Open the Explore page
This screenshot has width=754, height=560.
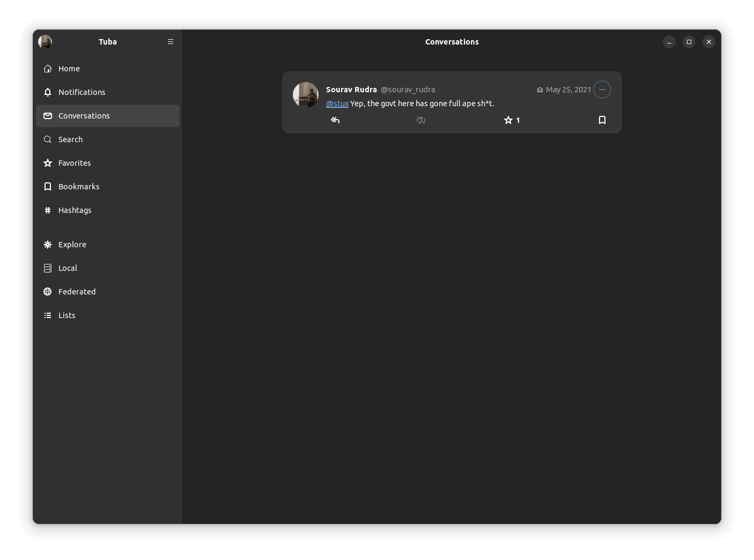pyautogui.click(x=72, y=245)
